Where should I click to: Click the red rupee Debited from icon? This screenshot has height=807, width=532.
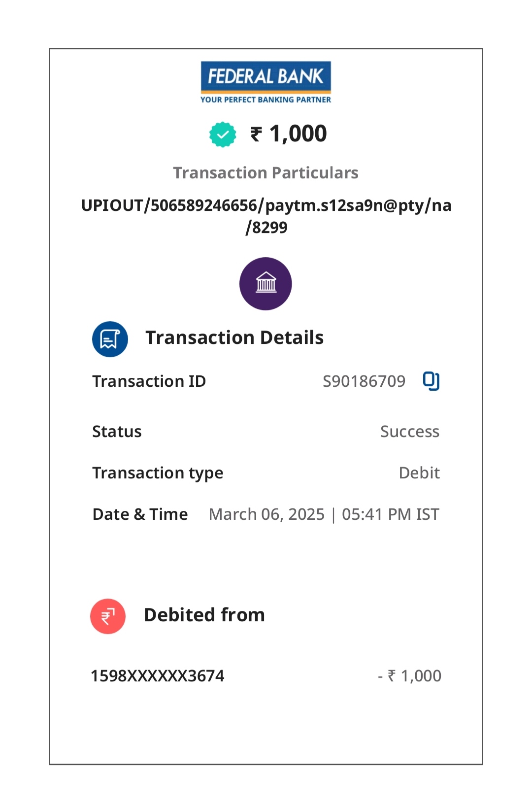point(108,616)
